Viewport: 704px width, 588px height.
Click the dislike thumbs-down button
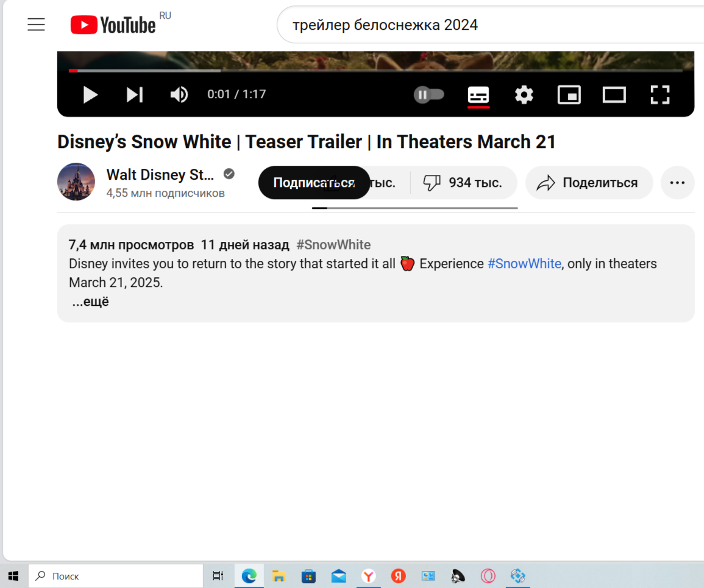pos(463,183)
